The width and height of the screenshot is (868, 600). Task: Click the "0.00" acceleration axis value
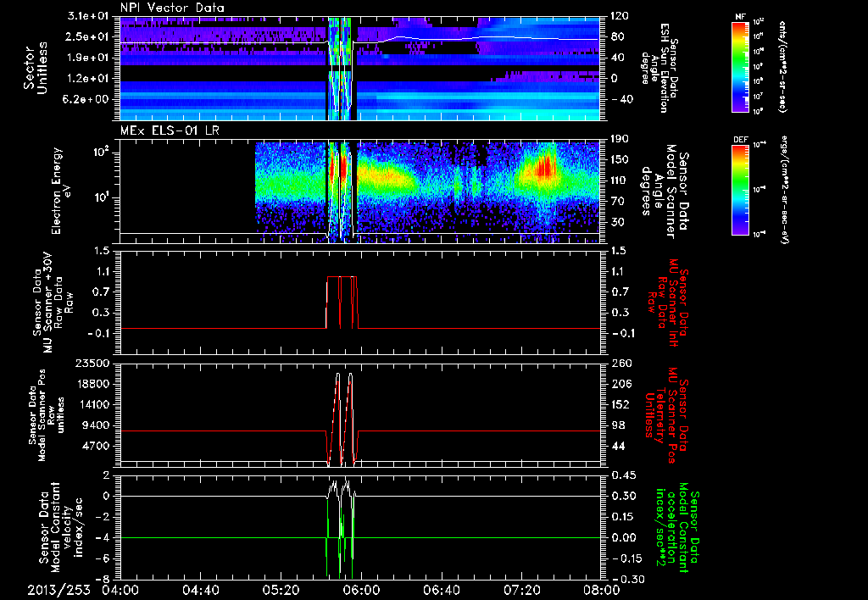point(624,538)
